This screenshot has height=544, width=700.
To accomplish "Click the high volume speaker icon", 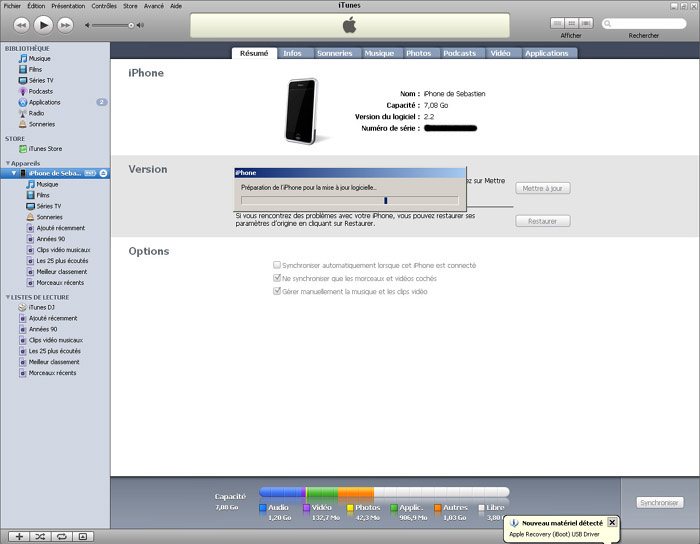I will (140, 25).
